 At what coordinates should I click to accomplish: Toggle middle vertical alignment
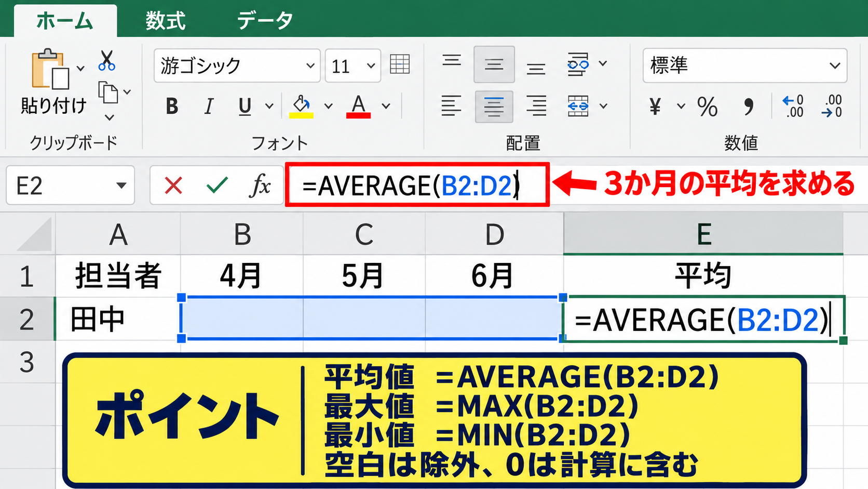494,64
